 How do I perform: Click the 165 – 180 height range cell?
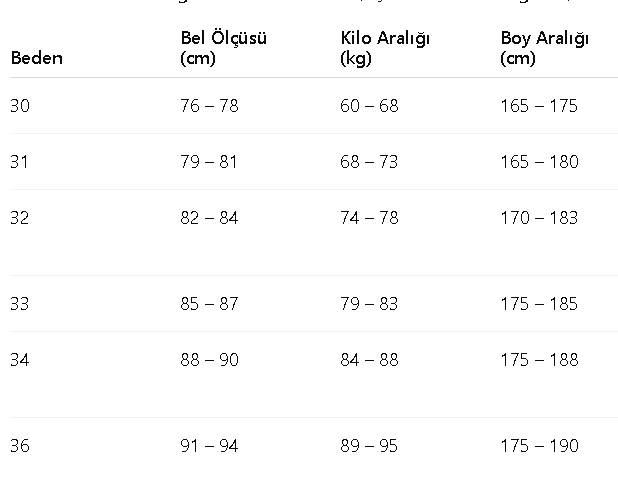(540, 162)
